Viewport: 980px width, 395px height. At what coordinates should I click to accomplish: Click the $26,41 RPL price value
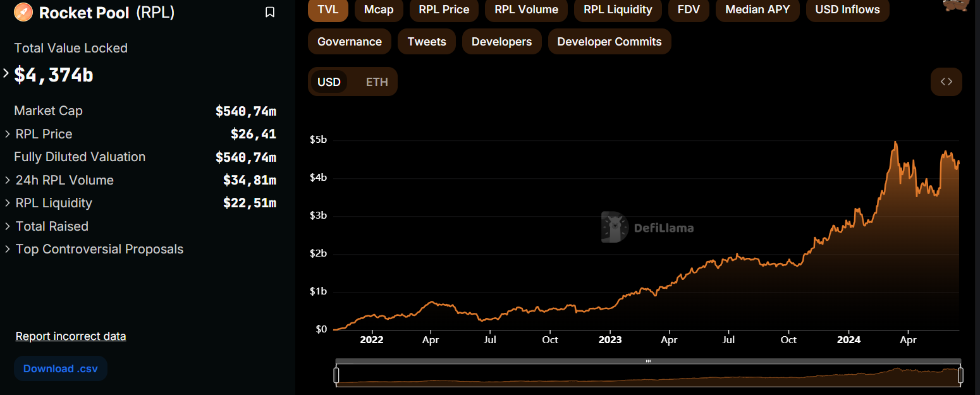click(254, 134)
